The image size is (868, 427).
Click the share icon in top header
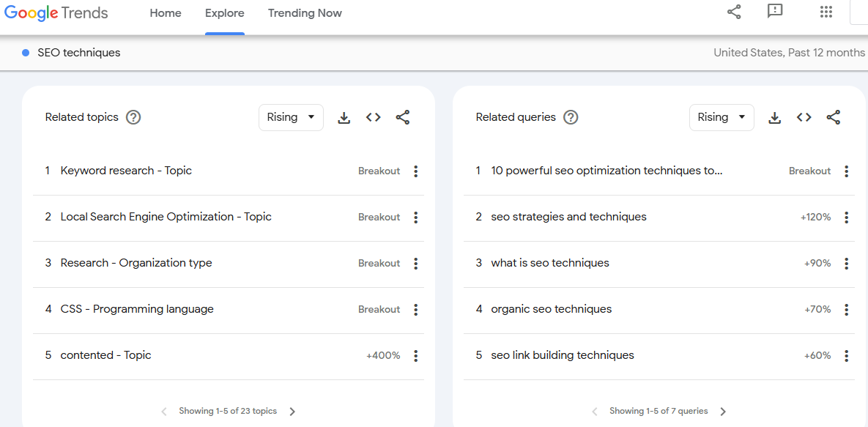coord(734,12)
